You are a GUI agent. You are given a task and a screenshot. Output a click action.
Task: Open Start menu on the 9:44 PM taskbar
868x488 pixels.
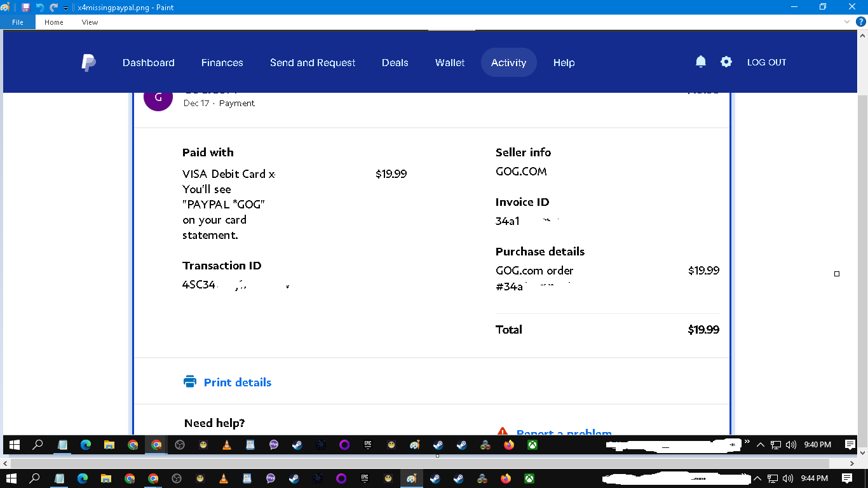tap(11, 478)
